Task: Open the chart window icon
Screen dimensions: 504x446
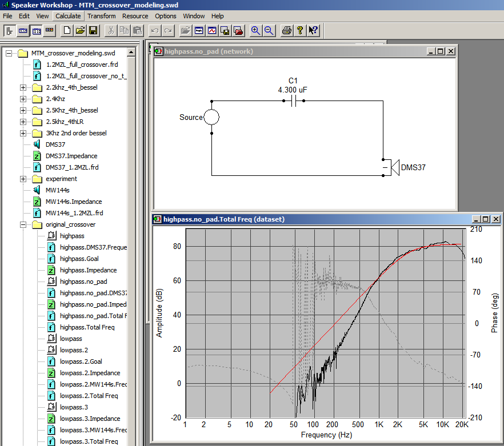Action: pos(212,31)
